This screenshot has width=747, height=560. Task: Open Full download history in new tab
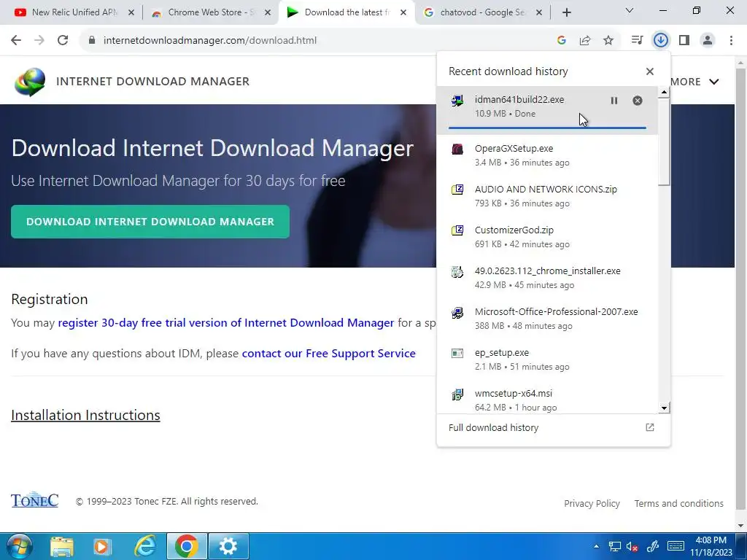pyautogui.click(x=650, y=427)
